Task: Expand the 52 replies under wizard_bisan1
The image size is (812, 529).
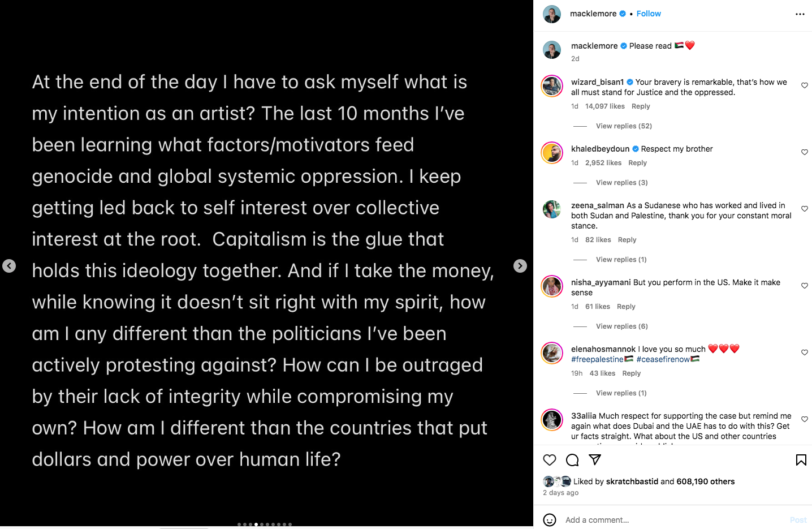Action: point(624,126)
